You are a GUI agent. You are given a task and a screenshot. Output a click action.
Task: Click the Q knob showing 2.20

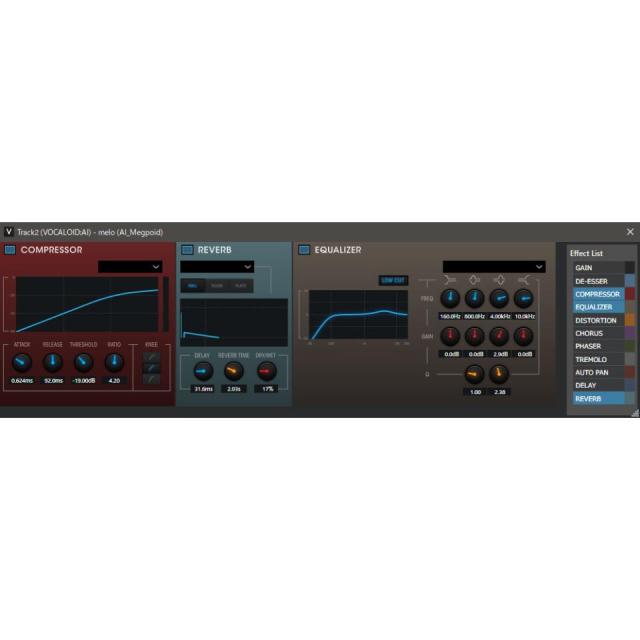pos(499,374)
